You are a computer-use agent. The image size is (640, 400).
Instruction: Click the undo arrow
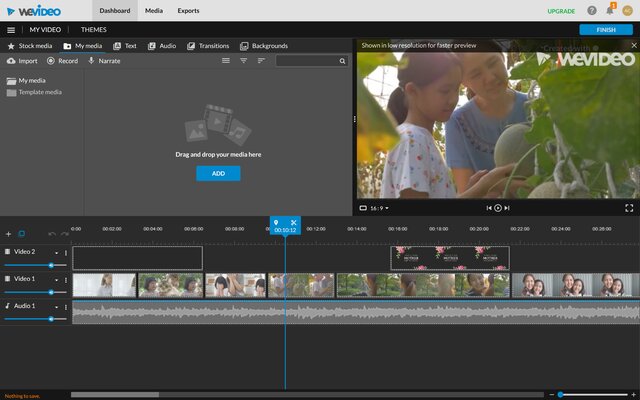(52, 234)
